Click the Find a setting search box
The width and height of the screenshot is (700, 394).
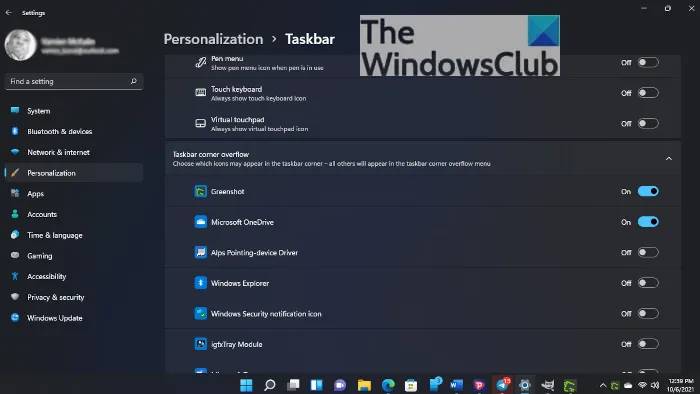pyautogui.click(x=74, y=81)
